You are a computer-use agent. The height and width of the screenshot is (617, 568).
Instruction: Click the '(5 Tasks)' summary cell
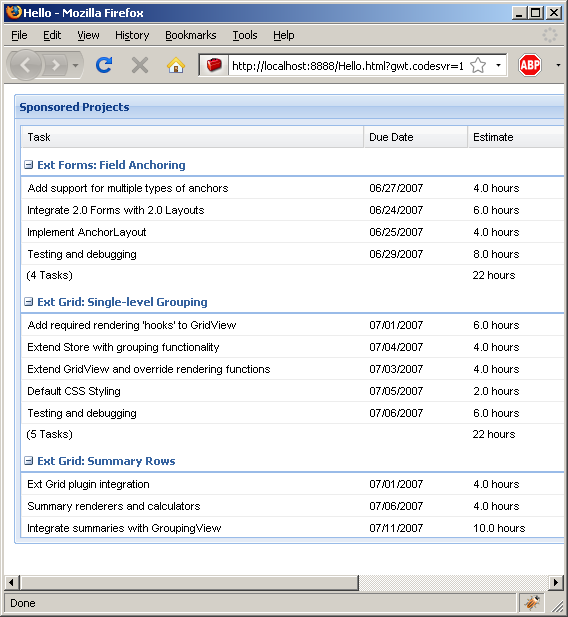click(x=50, y=434)
